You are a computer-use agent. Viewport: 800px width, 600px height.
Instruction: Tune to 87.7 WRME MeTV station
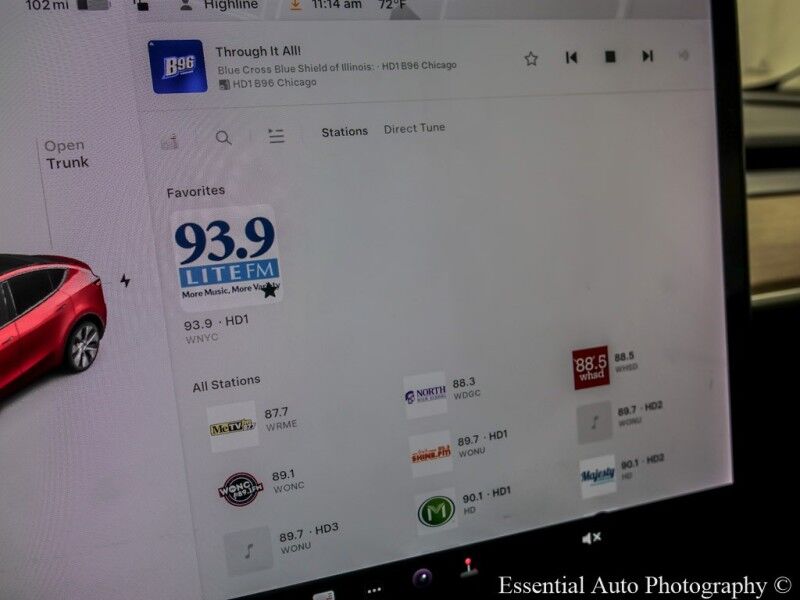tap(233, 427)
